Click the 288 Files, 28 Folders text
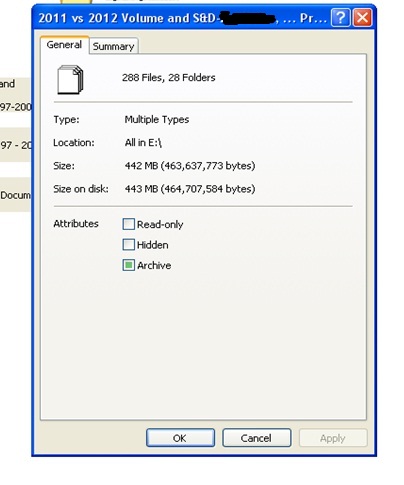 coord(169,78)
